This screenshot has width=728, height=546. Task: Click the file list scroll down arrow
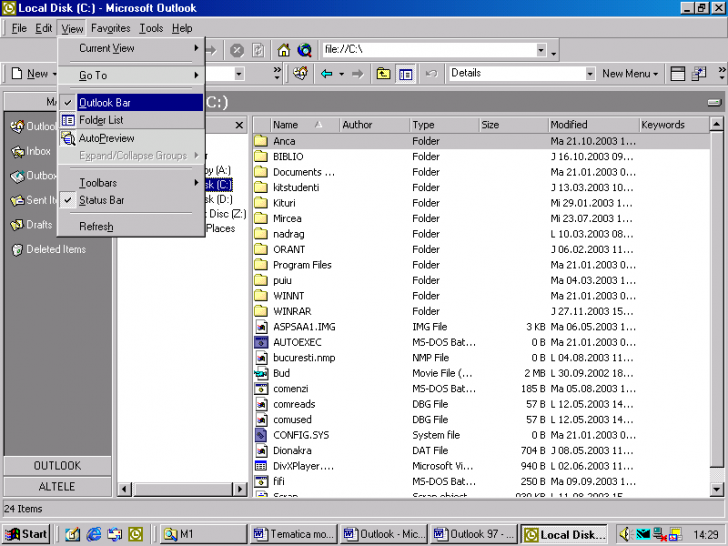[x=716, y=489]
